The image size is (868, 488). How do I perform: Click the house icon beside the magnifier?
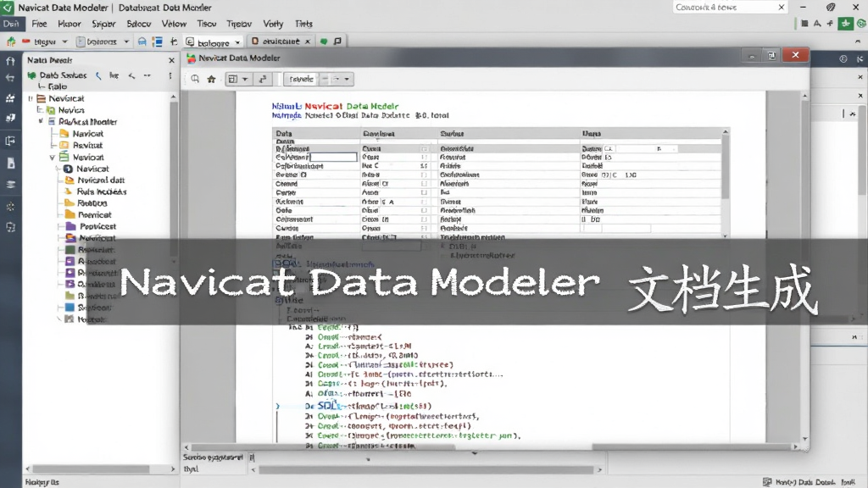point(211,79)
